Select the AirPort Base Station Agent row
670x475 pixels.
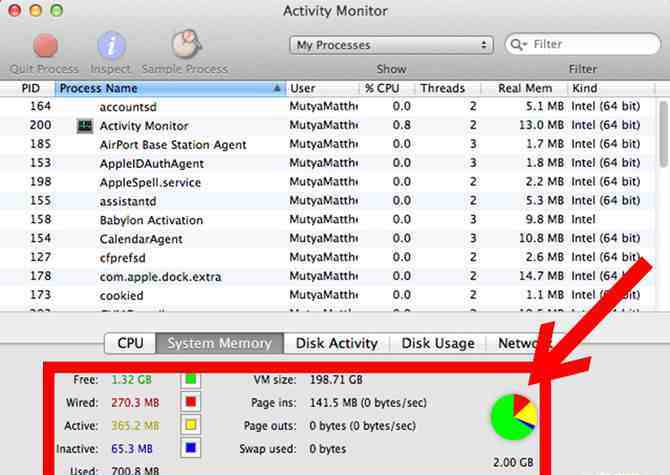click(327, 144)
